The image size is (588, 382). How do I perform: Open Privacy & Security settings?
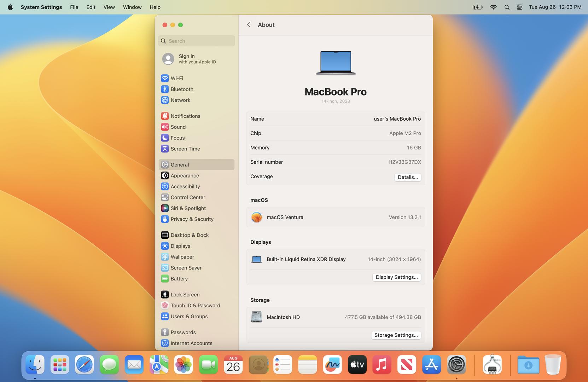[196, 219]
